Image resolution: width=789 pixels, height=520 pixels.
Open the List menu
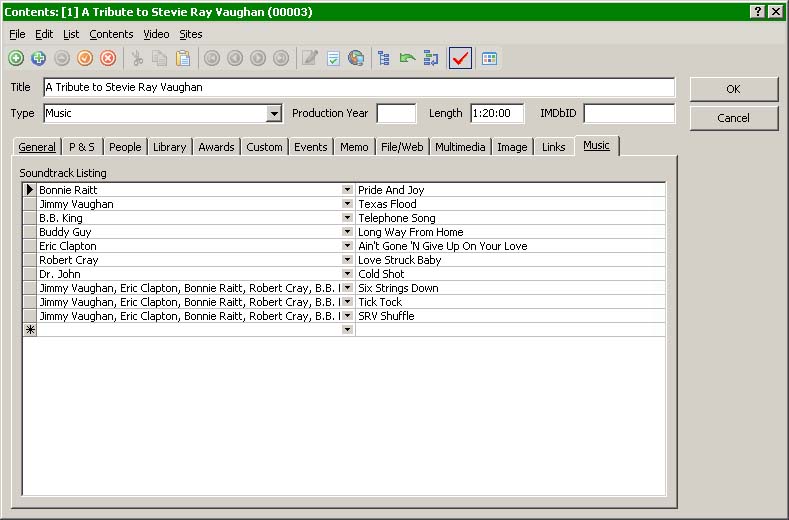pyautogui.click(x=71, y=34)
